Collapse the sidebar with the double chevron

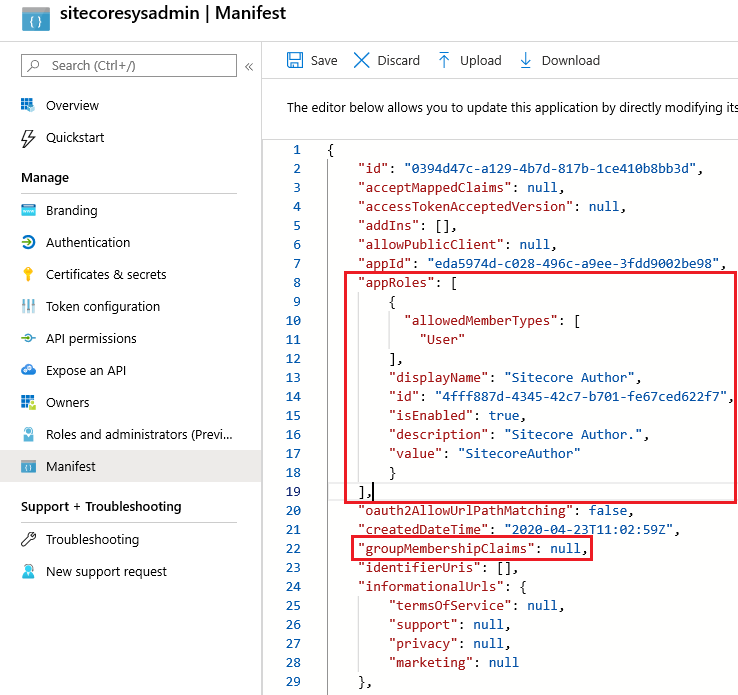249,66
